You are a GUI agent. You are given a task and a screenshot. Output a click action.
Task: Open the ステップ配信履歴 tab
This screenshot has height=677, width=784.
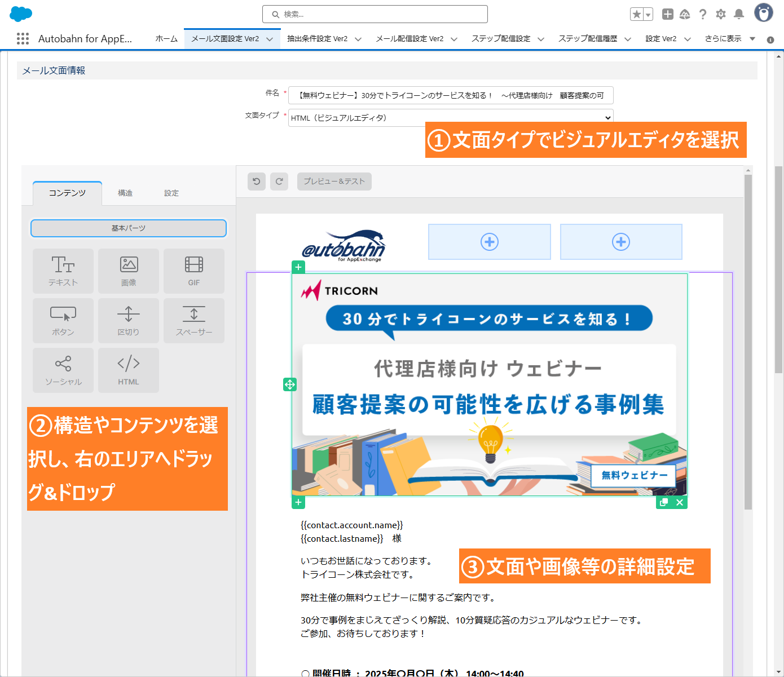pyautogui.click(x=588, y=39)
